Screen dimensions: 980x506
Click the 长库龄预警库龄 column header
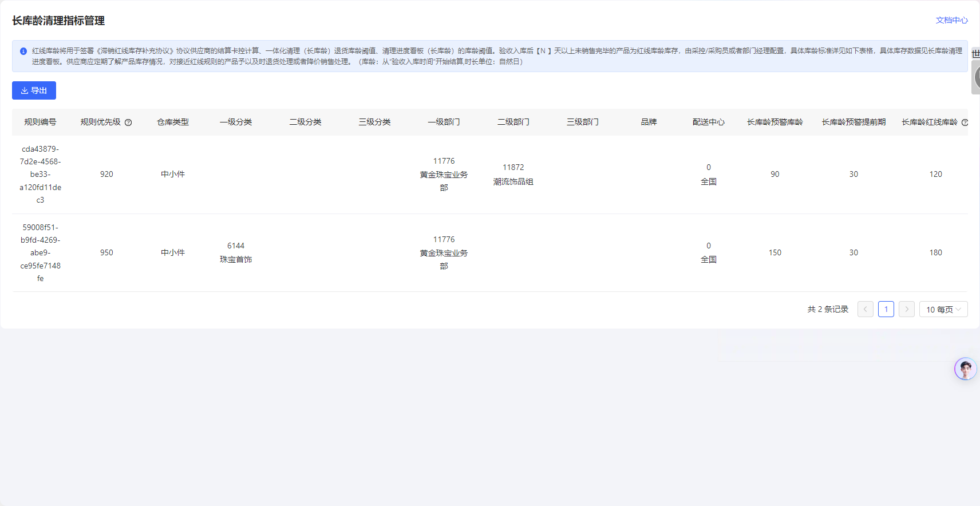tap(774, 122)
